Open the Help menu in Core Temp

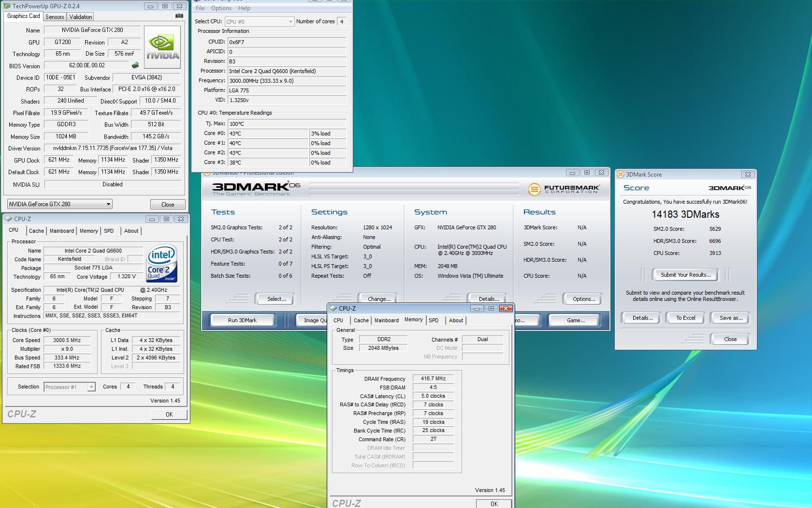tap(244, 8)
